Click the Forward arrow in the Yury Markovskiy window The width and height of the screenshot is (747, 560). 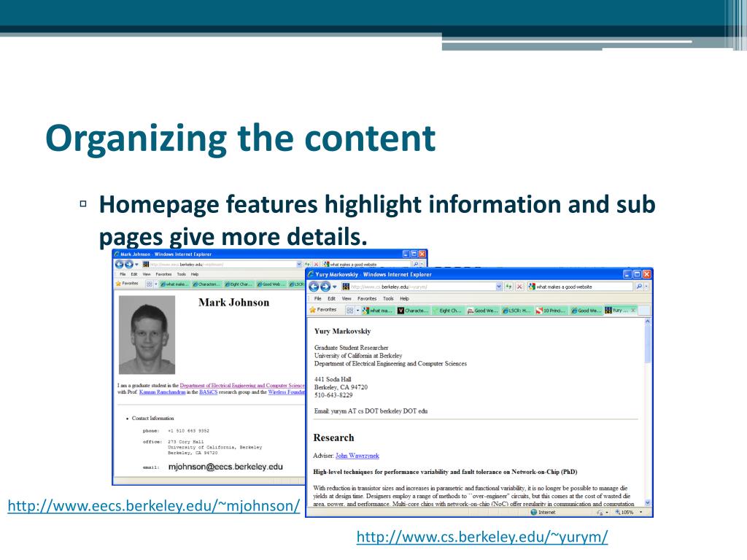click(325, 287)
